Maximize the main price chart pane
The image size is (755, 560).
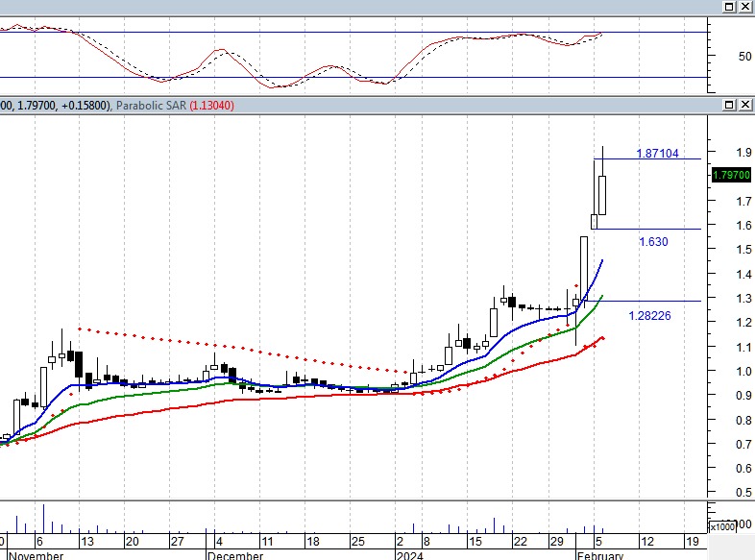click(729, 105)
